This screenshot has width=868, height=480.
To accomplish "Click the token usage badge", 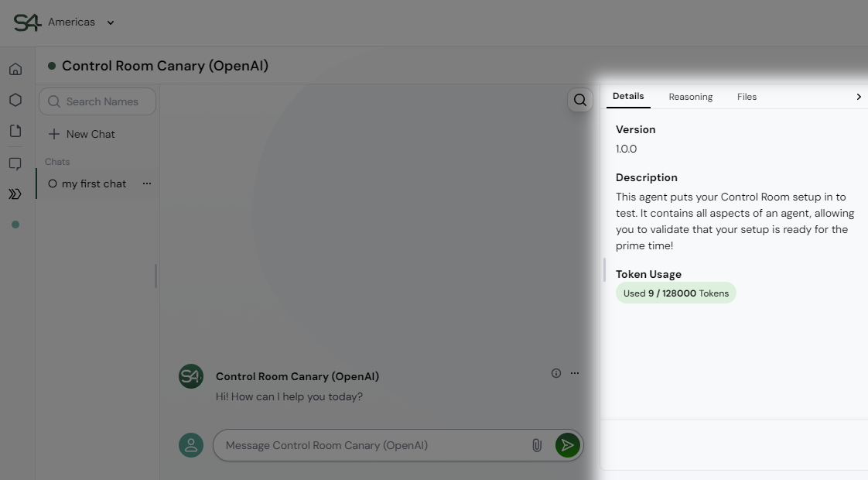I will point(676,293).
